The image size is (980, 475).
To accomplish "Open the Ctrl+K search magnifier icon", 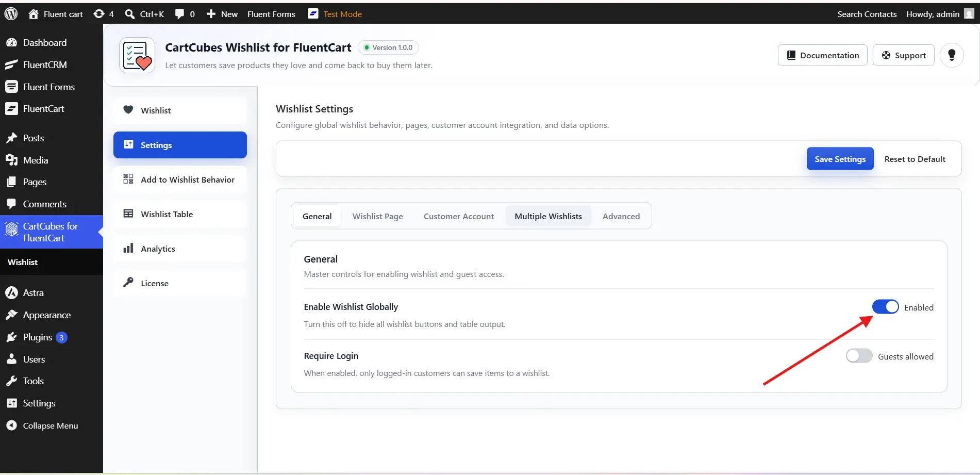I will (x=130, y=14).
